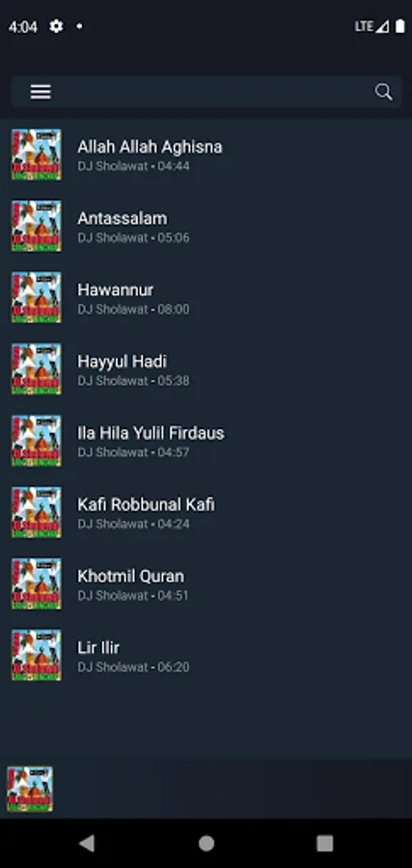
Task: Play the song Allah Allah Aghisna
Action: [x=206, y=154]
